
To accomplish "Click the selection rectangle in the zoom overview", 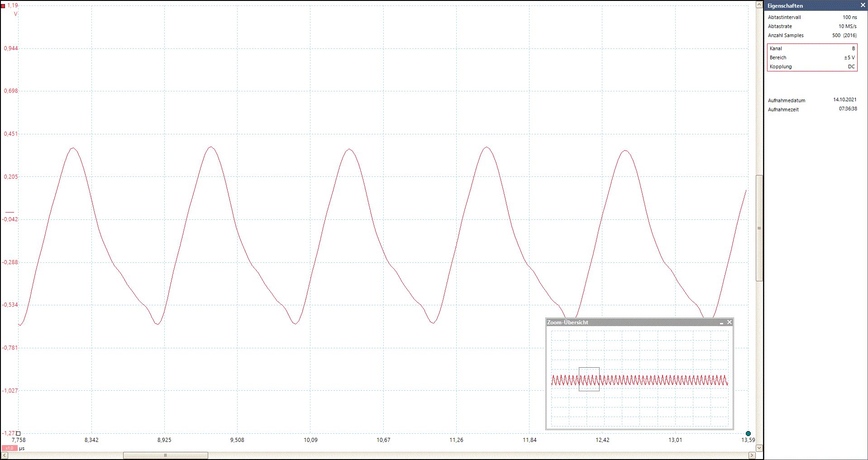I will tap(589, 379).
